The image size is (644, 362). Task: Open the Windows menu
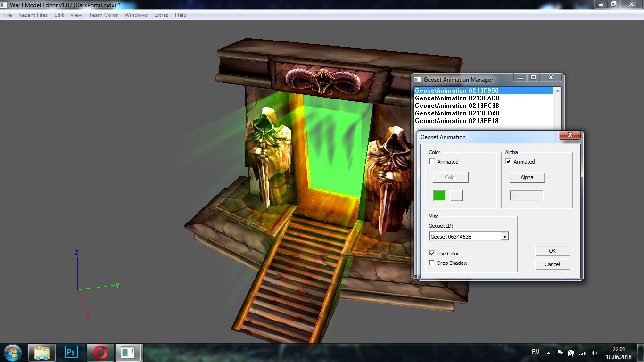click(x=136, y=15)
